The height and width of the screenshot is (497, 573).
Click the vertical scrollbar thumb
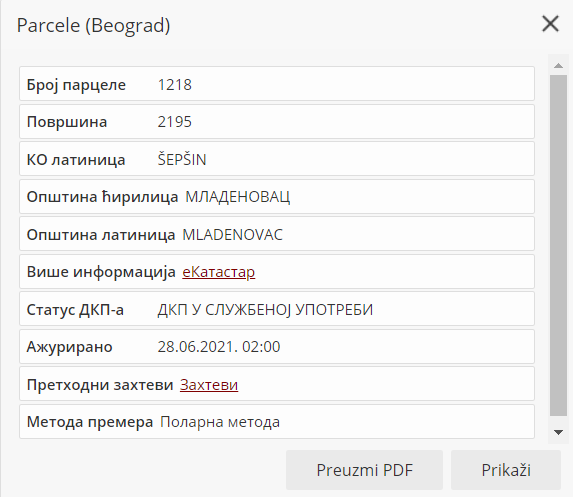pos(558,245)
